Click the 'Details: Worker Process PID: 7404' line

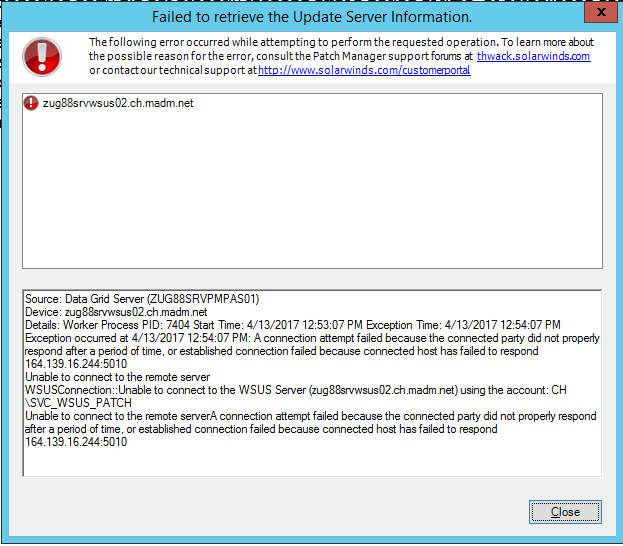click(293, 325)
